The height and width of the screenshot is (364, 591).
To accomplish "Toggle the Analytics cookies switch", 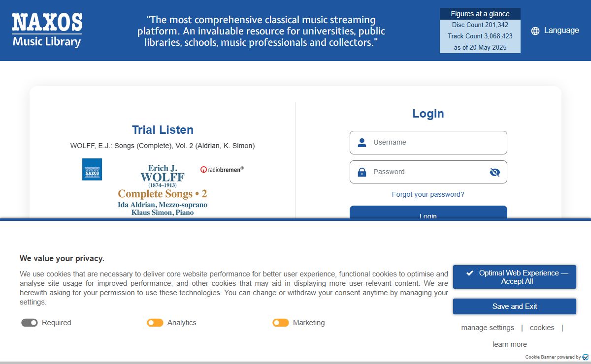I will tap(155, 323).
